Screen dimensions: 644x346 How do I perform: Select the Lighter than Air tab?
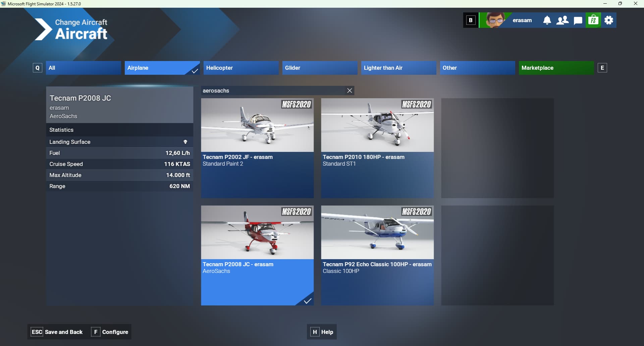tap(398, 68)
